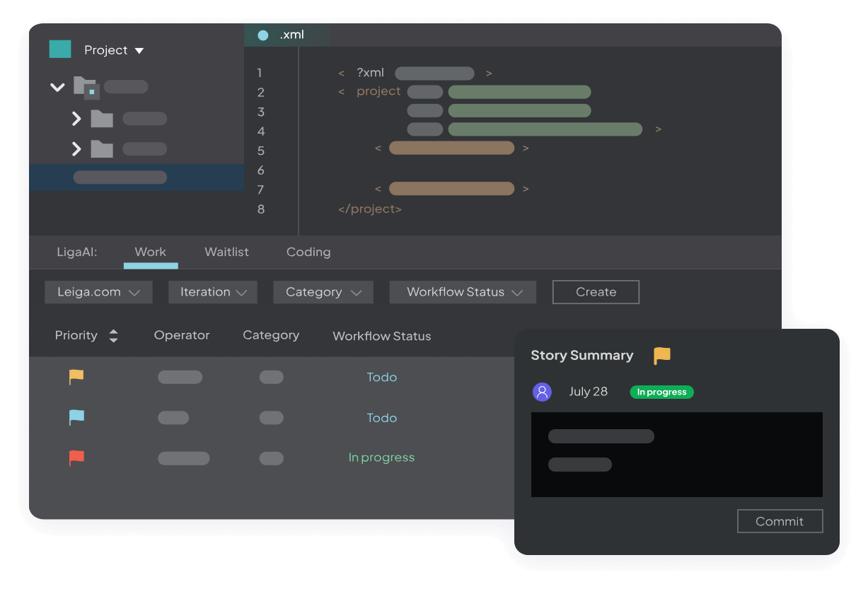Click the flag icon beside Story Summary title

point(661,356)
